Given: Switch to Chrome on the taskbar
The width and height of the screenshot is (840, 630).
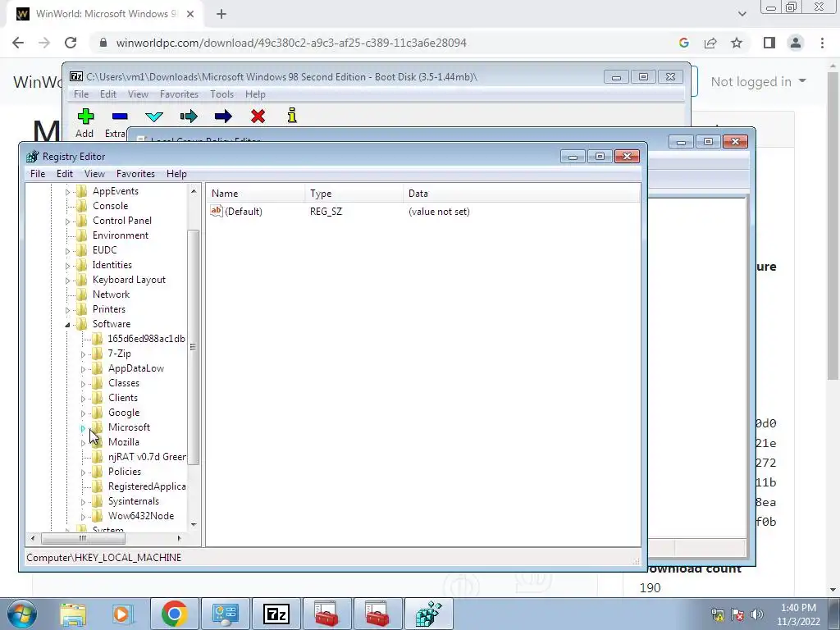Looking at the screenshot, I should (174, 614).
